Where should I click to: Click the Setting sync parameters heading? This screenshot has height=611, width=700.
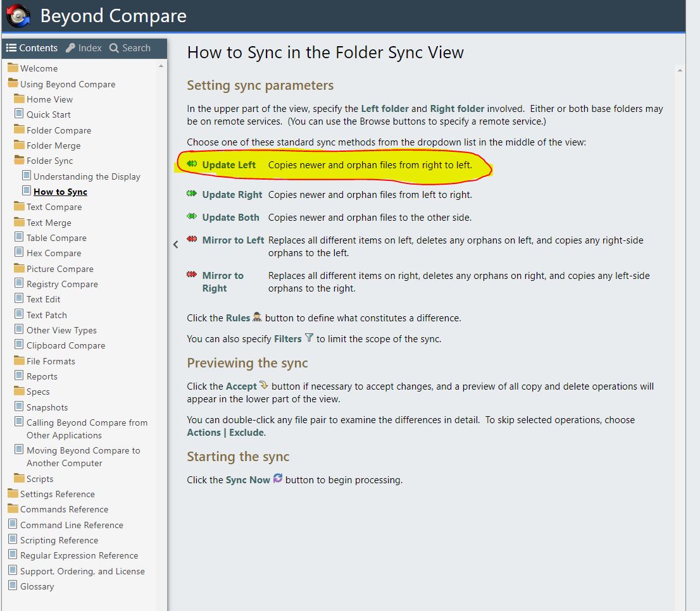[x=260, y=85]
